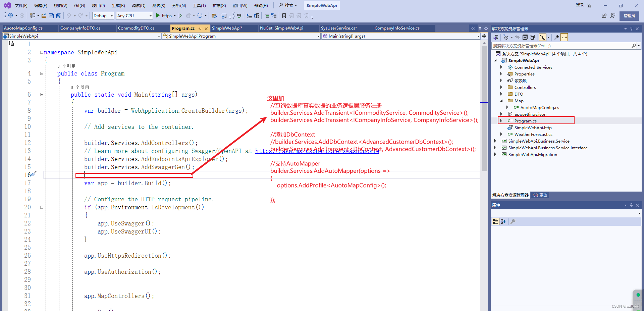
Task: Open properties wrench icon in Solution Explorer
Action: tap(557, 37)
